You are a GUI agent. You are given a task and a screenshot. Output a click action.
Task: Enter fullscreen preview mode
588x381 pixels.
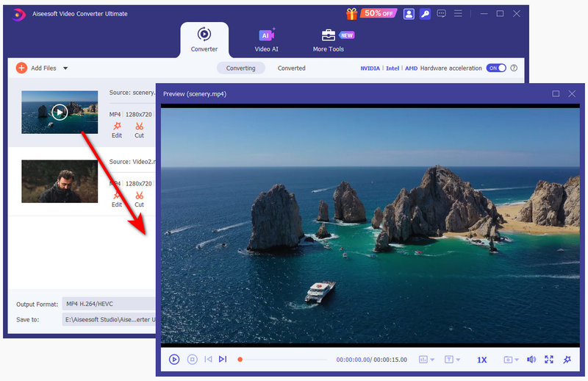coord(549,360)
